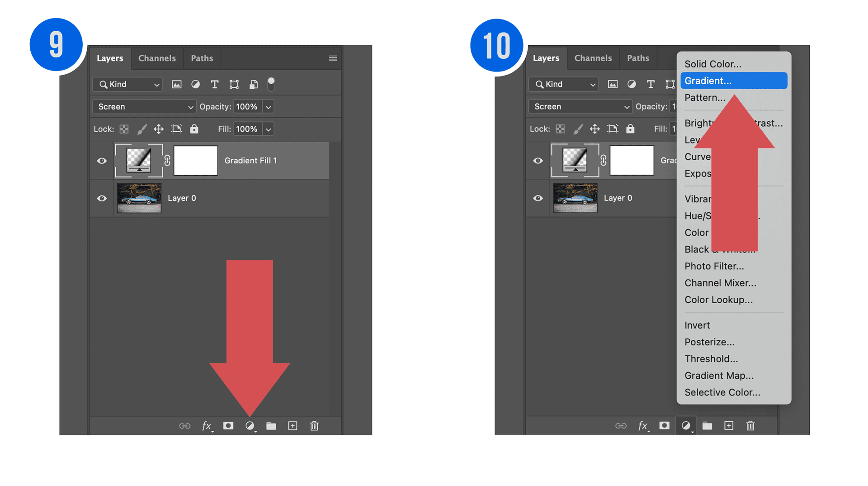This screenshot has width=868, height=486.
Task: Click Layer 0 car thumbnail in step 9 panel
Action: (x=139, y=198)
